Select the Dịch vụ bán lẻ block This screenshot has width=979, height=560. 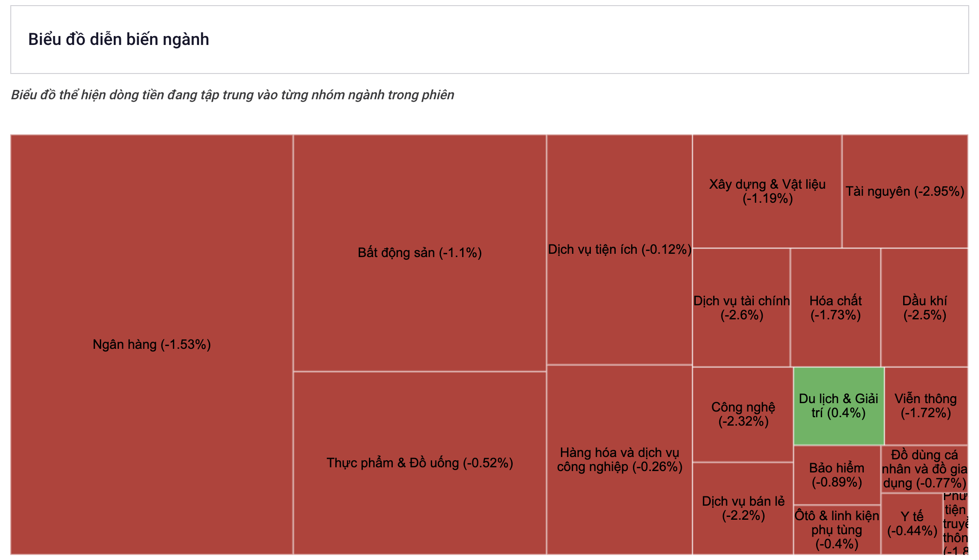(743, 508)
